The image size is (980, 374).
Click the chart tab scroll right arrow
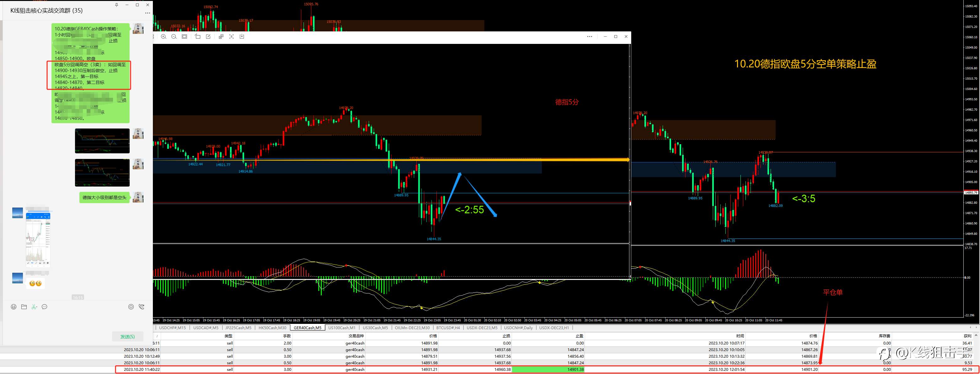click(x=976, y=328)
